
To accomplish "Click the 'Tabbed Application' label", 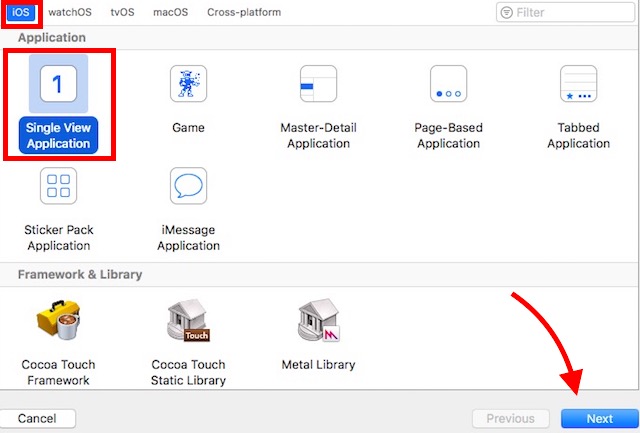I will tap(578, 135).
